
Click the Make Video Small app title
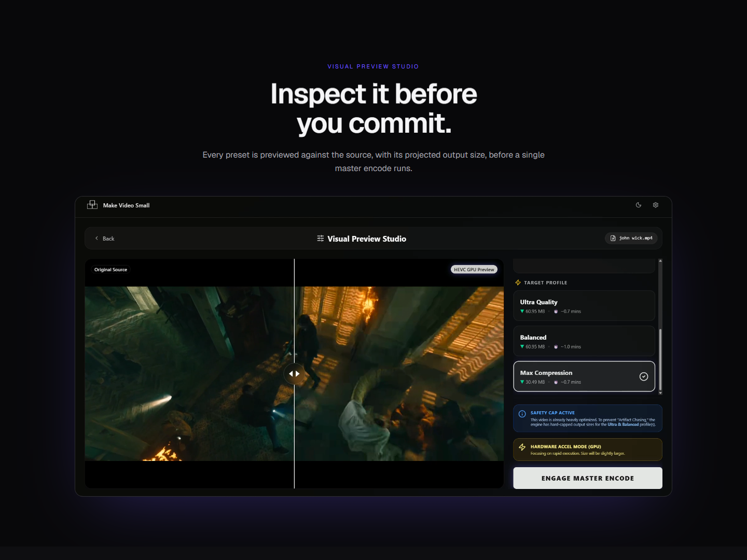pyautogui.click(x=126, y=205)
